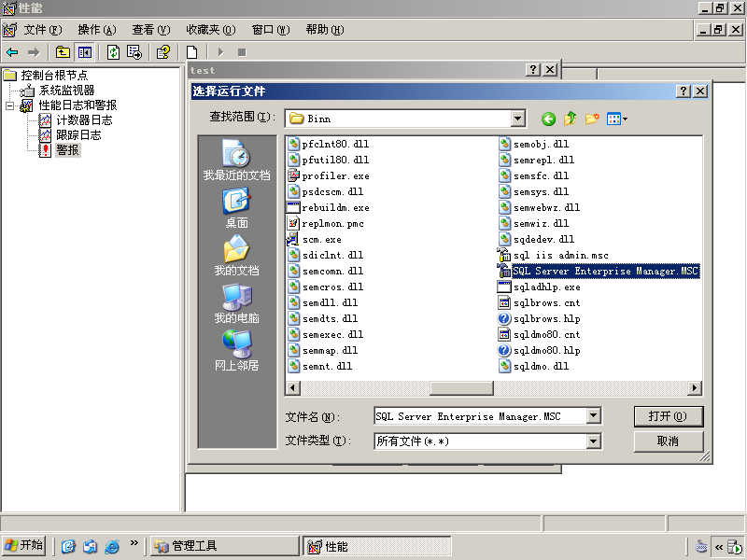Select the scm.exe file
Screen dimensions: 747x560
pos(315,240)
